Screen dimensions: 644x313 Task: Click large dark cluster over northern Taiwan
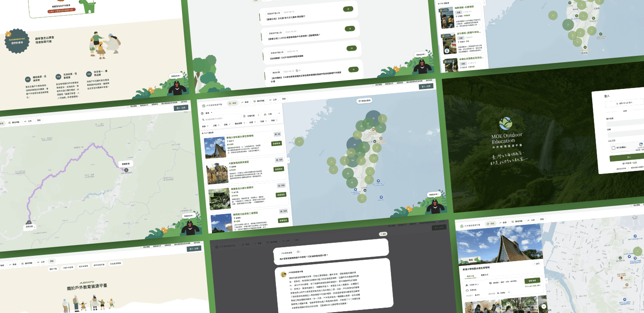point(373,119)
